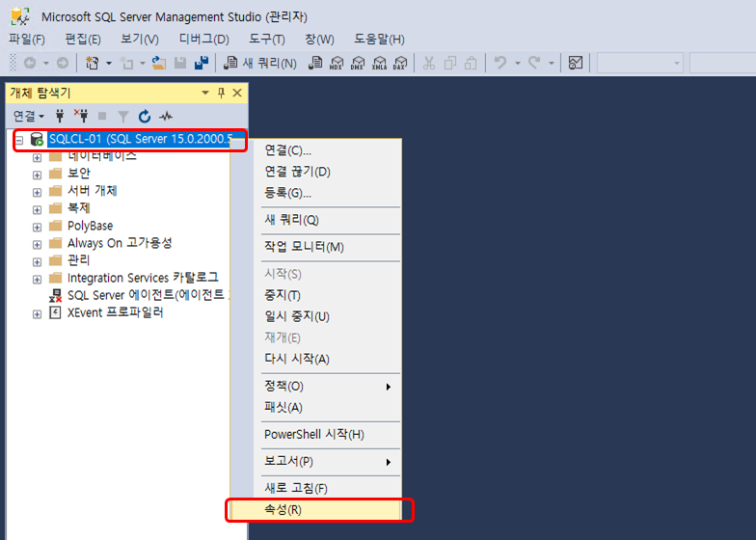Viewport: 756px width, 540px height.
Task: Click the connect plug icon in Object Explorer
Action: click(x=60, y=116)
